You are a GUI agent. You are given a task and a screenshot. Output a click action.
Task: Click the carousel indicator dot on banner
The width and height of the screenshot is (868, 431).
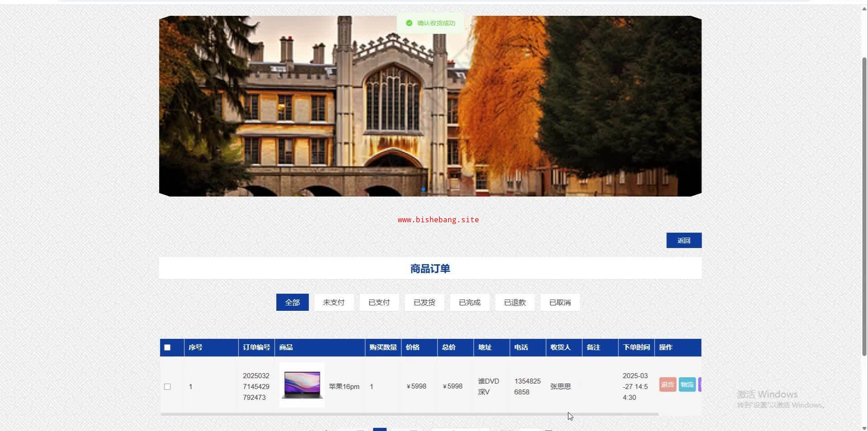(x=423, y=189)
